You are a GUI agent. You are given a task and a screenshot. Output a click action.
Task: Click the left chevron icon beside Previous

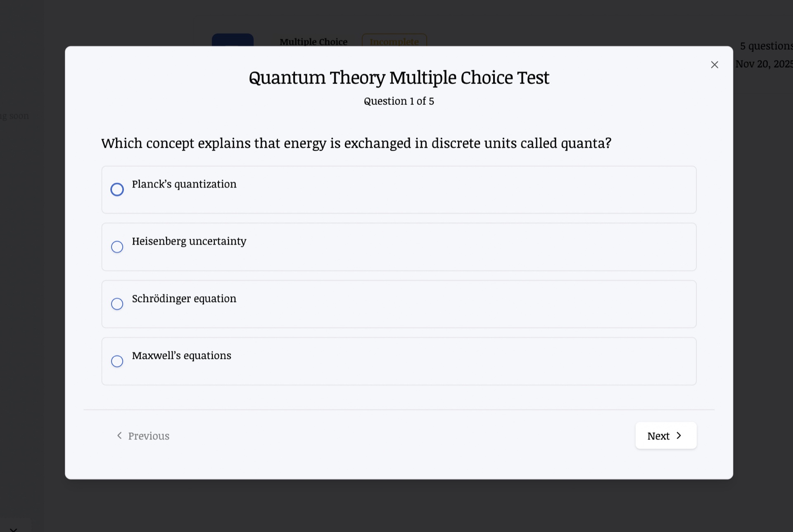[119, 435]
